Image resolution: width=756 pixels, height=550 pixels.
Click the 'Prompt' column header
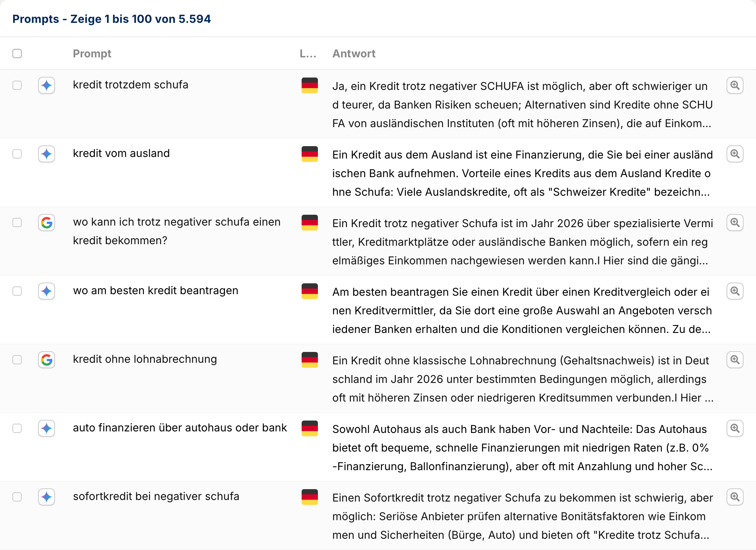92,53
